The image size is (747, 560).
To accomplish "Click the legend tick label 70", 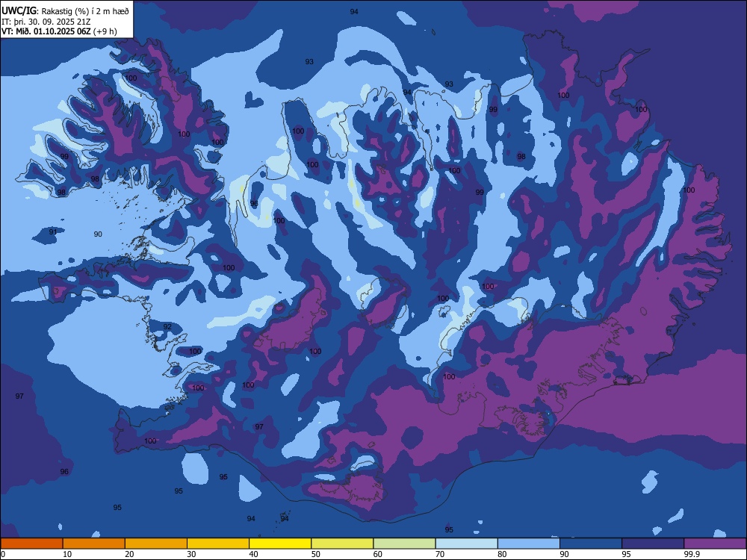I will [x=440, y=554].
